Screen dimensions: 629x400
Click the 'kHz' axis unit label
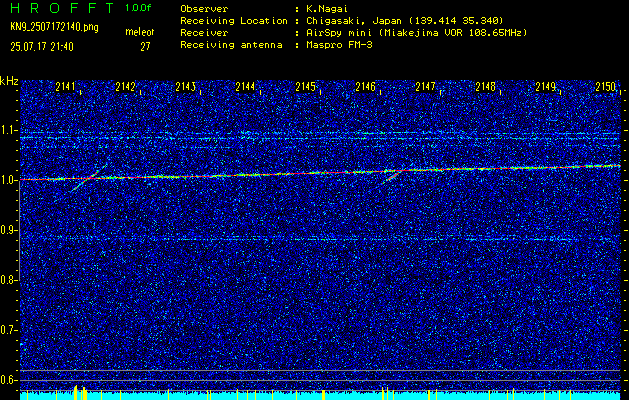pos(9,81)
